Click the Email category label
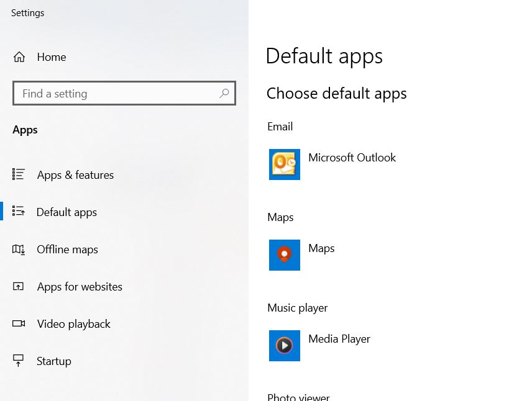Viewport: 532px width, 401px height. pos(280,127)
